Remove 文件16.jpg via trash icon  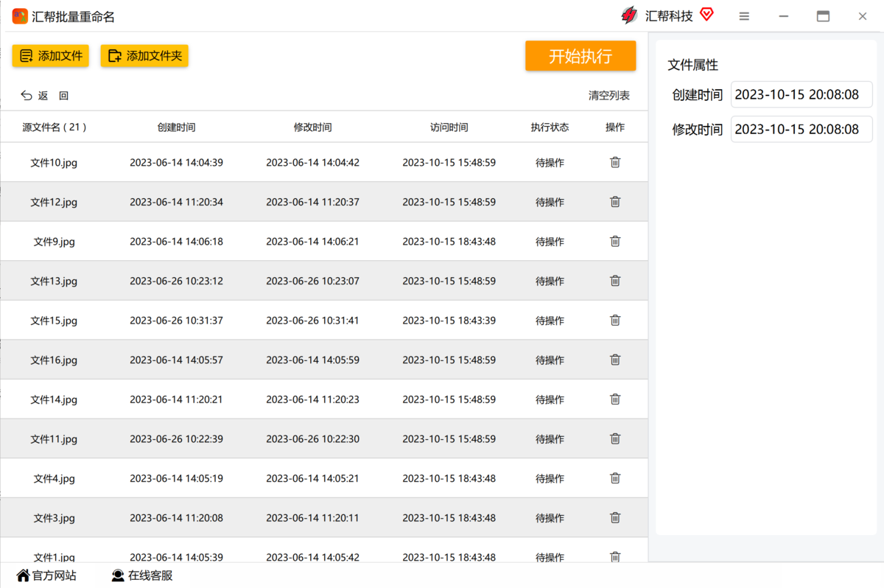pyautogui.click(x=615, y=360)
